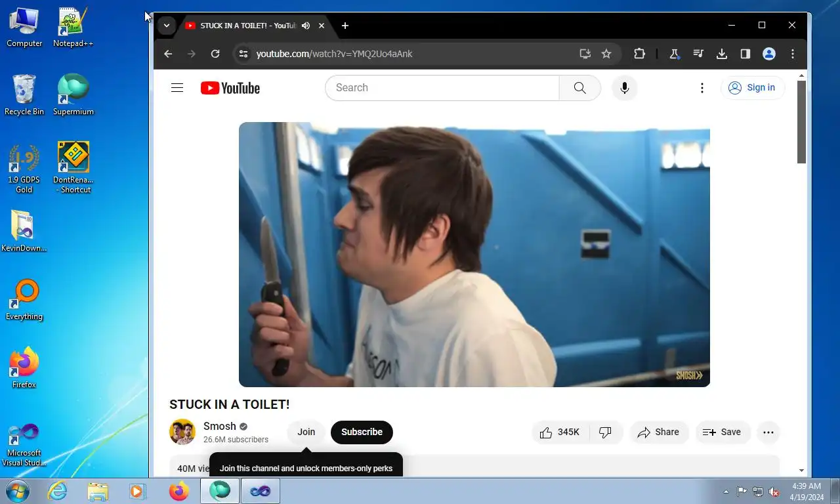
Task: Select the Everything desktop shortcut
Action: click(x=24, y=301)
